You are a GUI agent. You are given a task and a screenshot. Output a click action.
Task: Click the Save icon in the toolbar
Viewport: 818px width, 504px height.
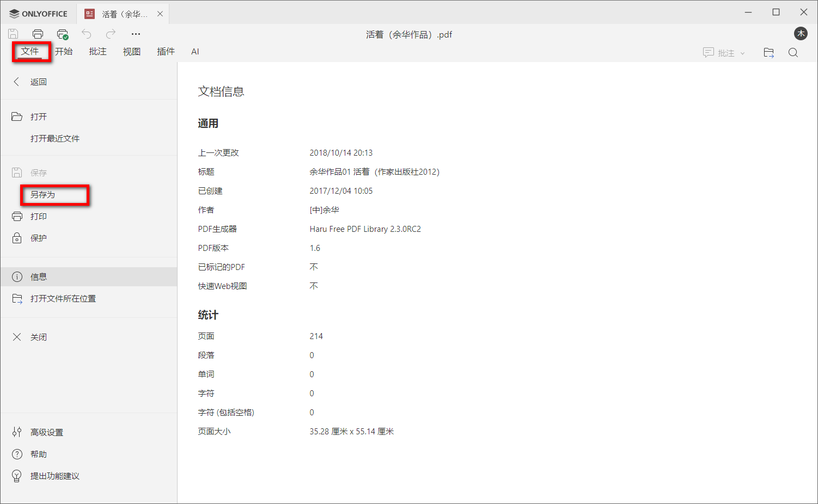point(13,33)
